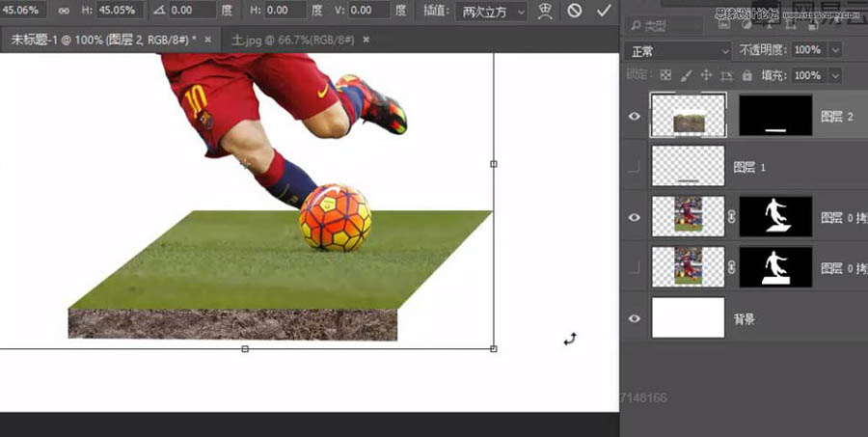
Task: Click the lock position move icon
Action: [x=706, y=75]
